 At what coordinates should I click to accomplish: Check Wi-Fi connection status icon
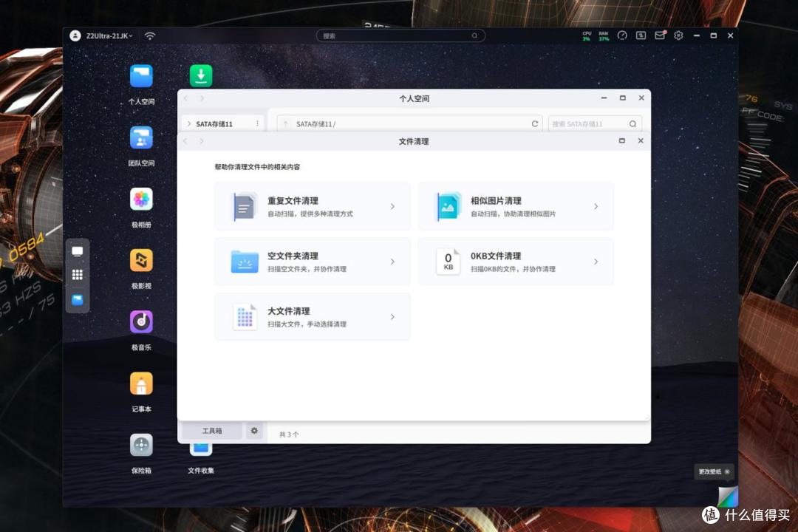pyautogui.click(x=149, y=35)
